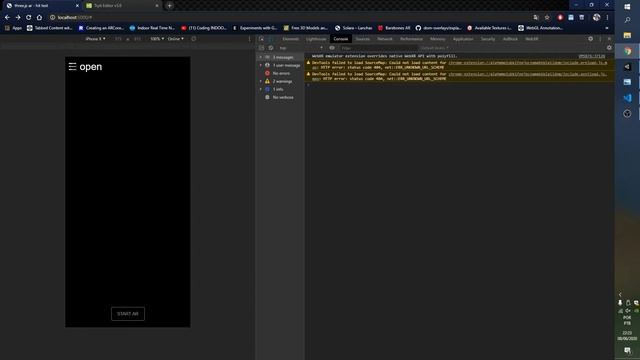Open the Chrome profile avatar

pyautogui.click(x=596, y=18)
